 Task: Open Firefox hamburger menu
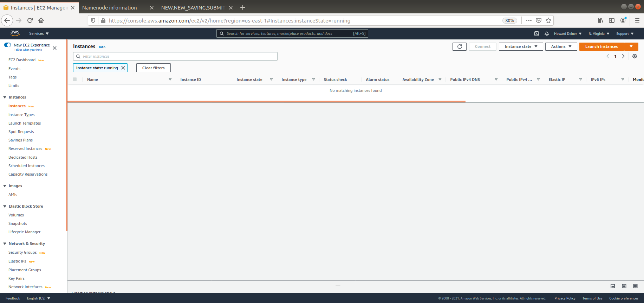point(637,20)
